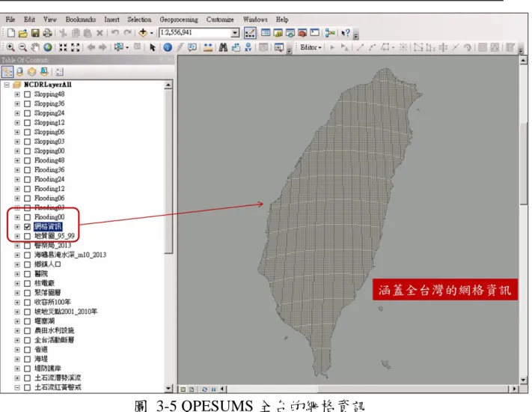Expand the 堰塞湖 layer
Viewport: 532px width, 412px height.
[17, 321]
